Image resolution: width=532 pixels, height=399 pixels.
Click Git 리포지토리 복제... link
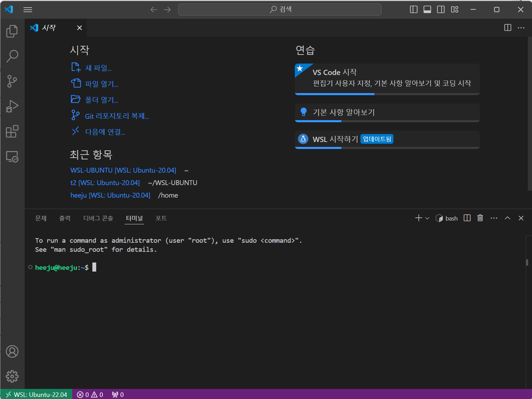click(110, 116)
